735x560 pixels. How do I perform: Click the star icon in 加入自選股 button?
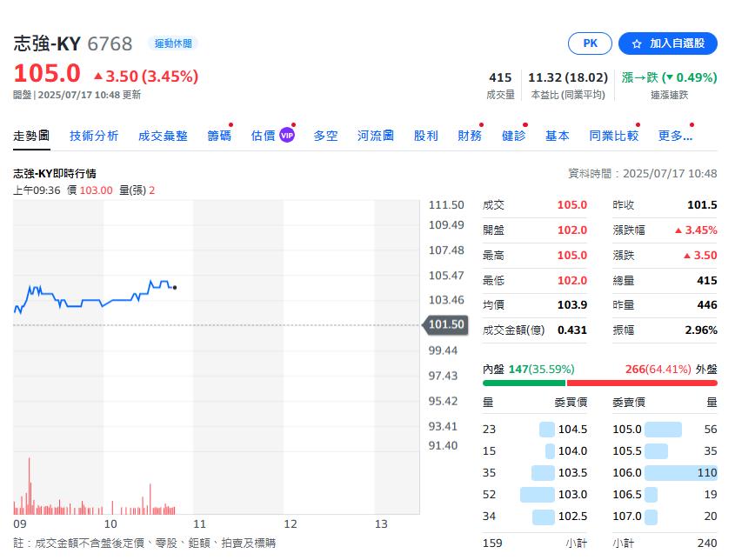click(x=636, y=44)
